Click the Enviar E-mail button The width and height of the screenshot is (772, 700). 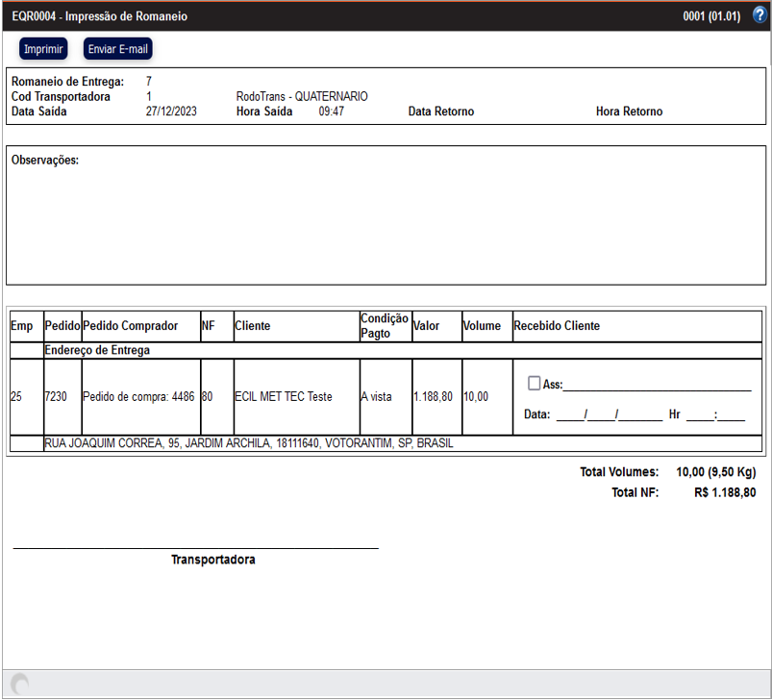(x=118, y=49)
